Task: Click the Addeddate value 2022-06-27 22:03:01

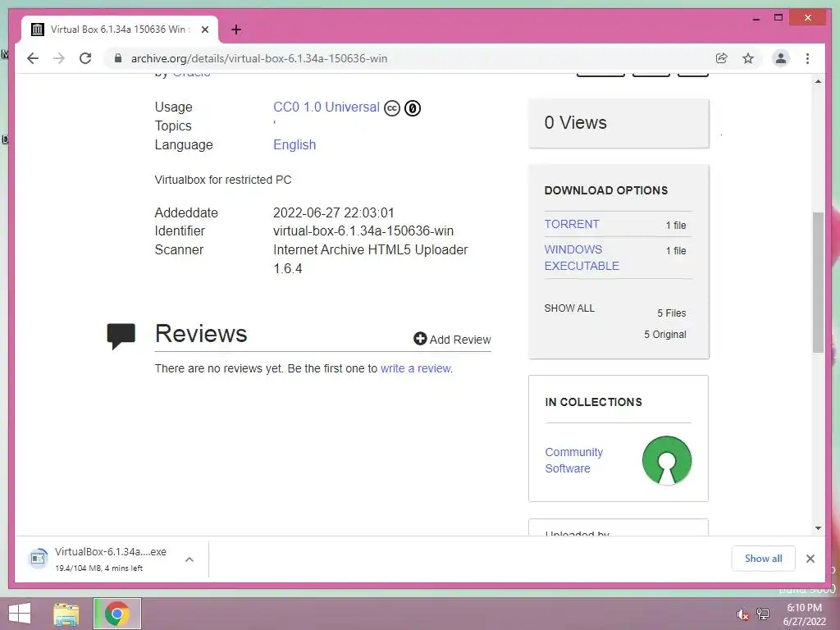Action: (334, 212)
